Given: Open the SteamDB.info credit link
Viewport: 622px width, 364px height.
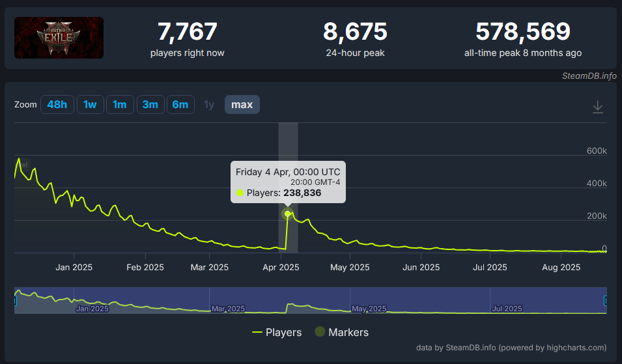Looking at the screenshot, I should pyautogui.click(x=589, y=76).
